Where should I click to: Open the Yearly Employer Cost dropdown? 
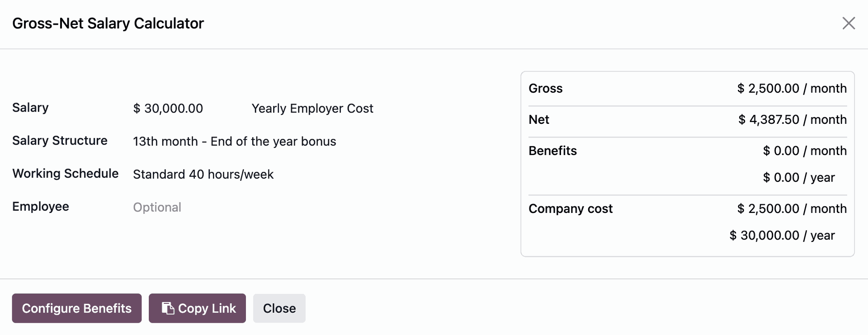pyautogui.click(x=312, y=109)
